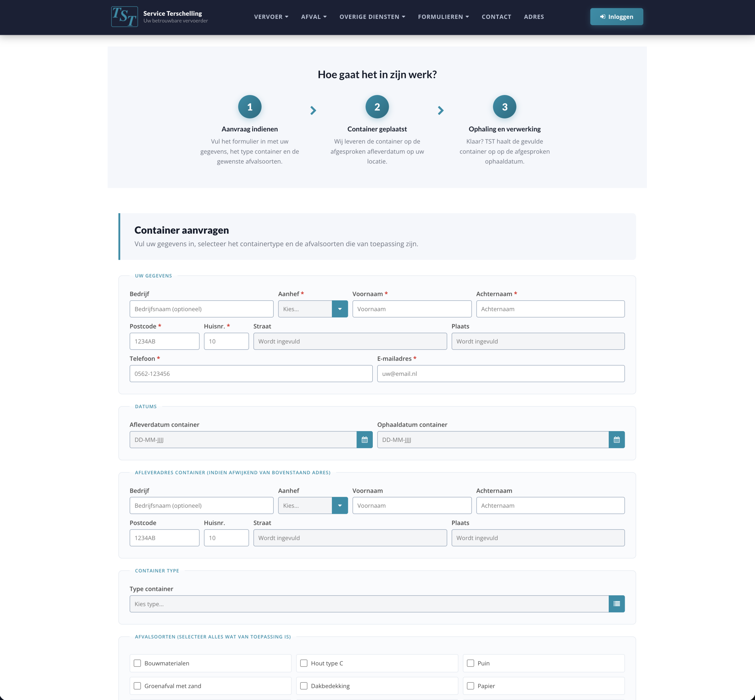Click the login arrow icon on Inloggen
This screenshot has width=755, height=700.
point(603,16)
